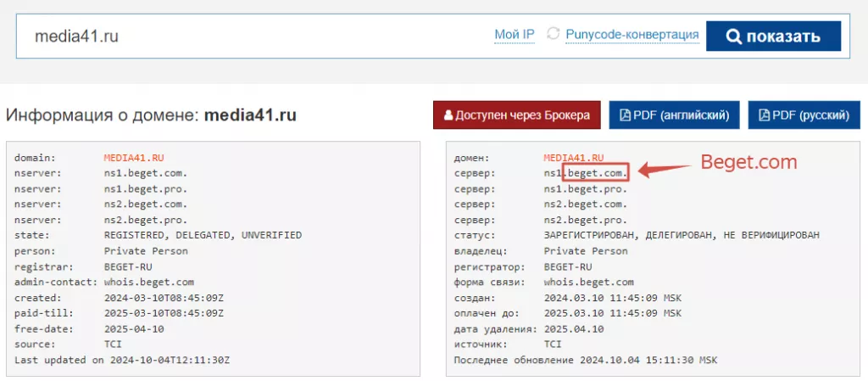Image resolution: width=868 pixels, height=381 pixels.
Task: Click регистратор value BEGET-RU
Action: (x=568, y=266)
